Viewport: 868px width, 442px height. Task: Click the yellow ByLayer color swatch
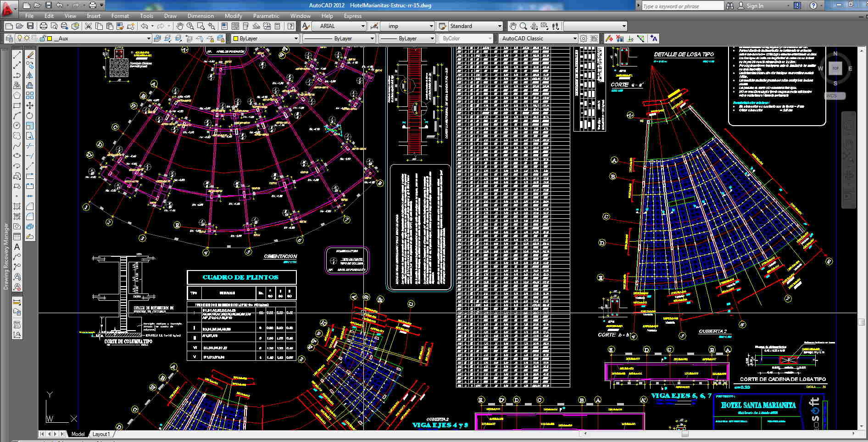point(235,39)
